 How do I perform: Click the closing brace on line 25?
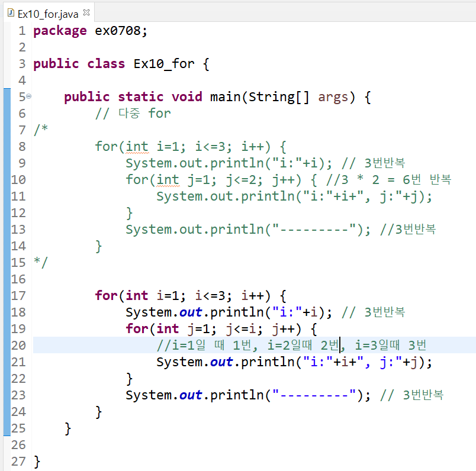(x=67, y=429)
